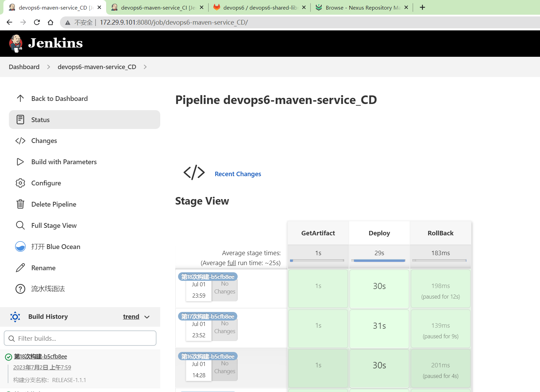The width and height of the screenshot is (540, 392).
Task: Click RollBack cell showing 201ms
Action: click(440, 368)
